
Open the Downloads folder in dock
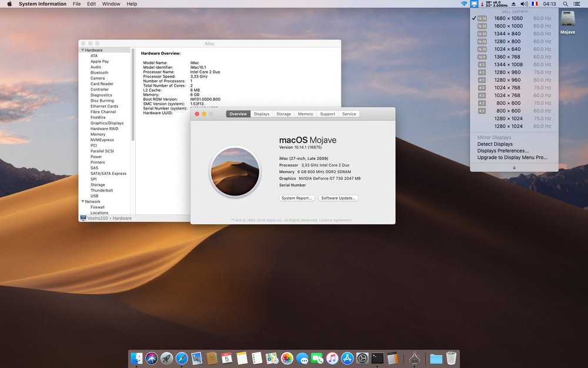pyautogui.click(x=436, y=359)
